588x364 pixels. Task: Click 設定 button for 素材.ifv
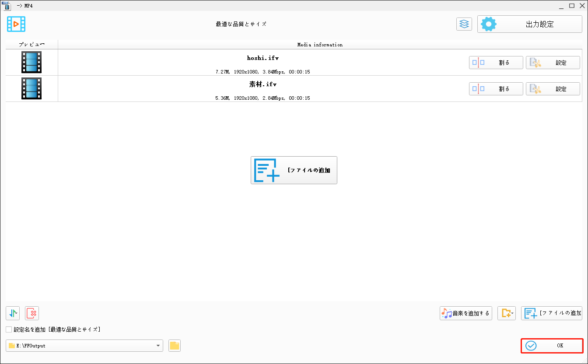tap(553, 89)
